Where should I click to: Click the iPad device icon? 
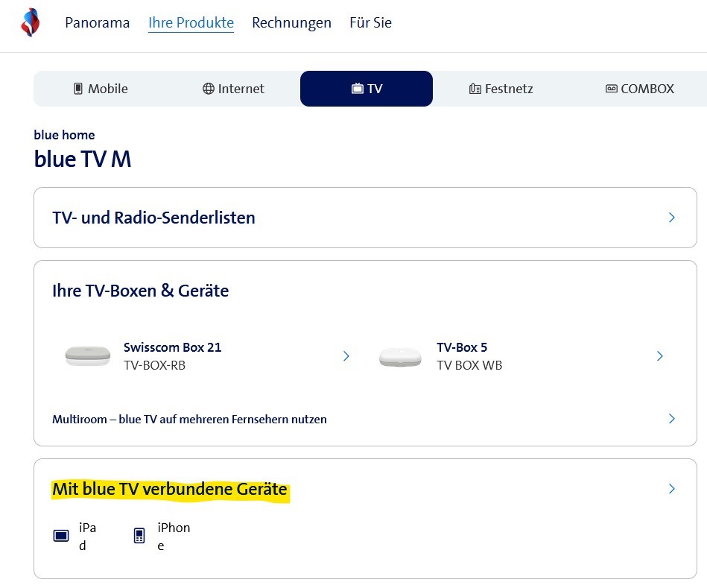(x=61, y=536)
